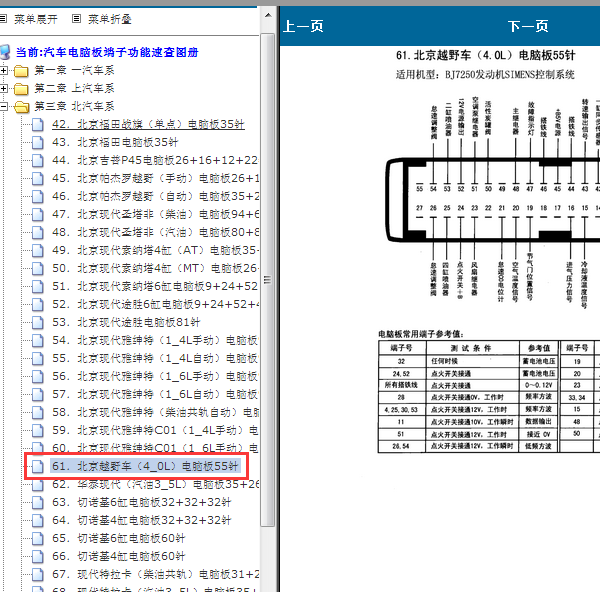The width and height of the screenshot is (600, 592).
Task: Expand the 第二章 上汽车系 chapter node
Action: [x=3, y=88]
